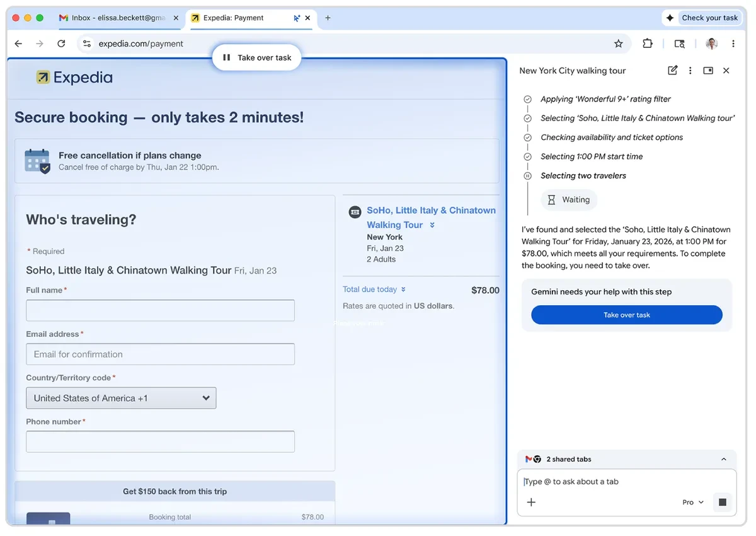Screen dimensions: 756x536
Task: Reload the Expedia payment page
Action: (61, 44)
